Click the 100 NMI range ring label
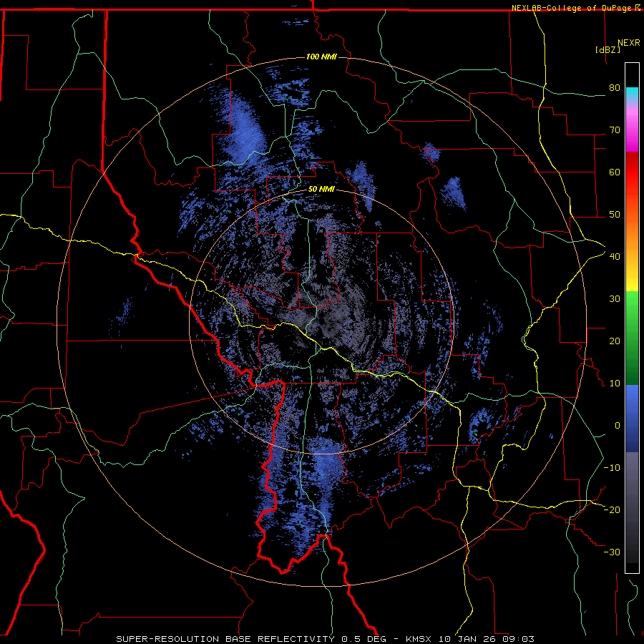This screenshot has width=644, height=644. click(x=321, y=57)
